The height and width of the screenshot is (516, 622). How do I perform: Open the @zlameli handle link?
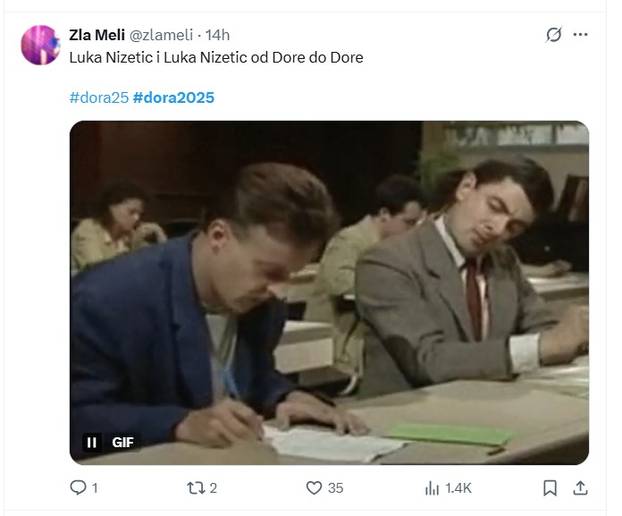163,35
